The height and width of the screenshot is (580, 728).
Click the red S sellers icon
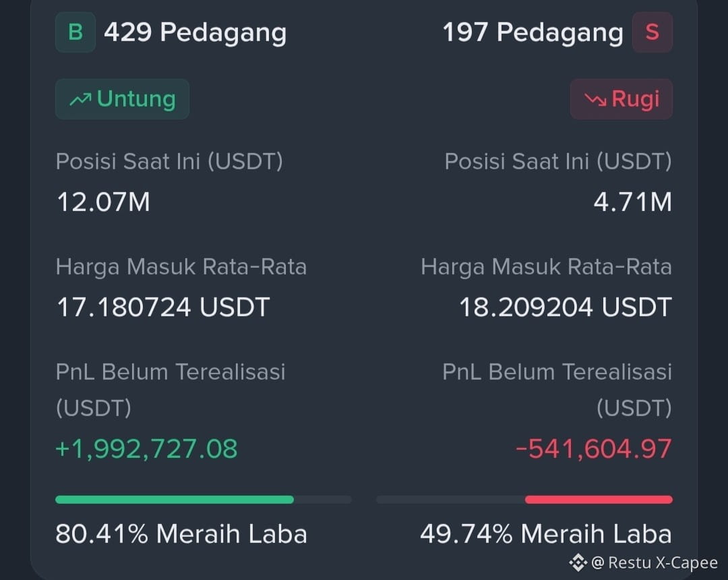tap(653, 32)
